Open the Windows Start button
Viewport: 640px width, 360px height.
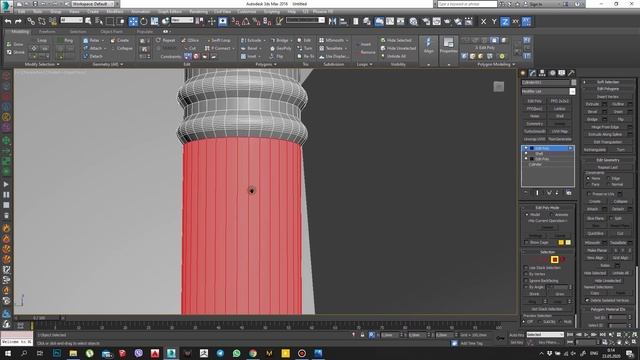point(8,353)
